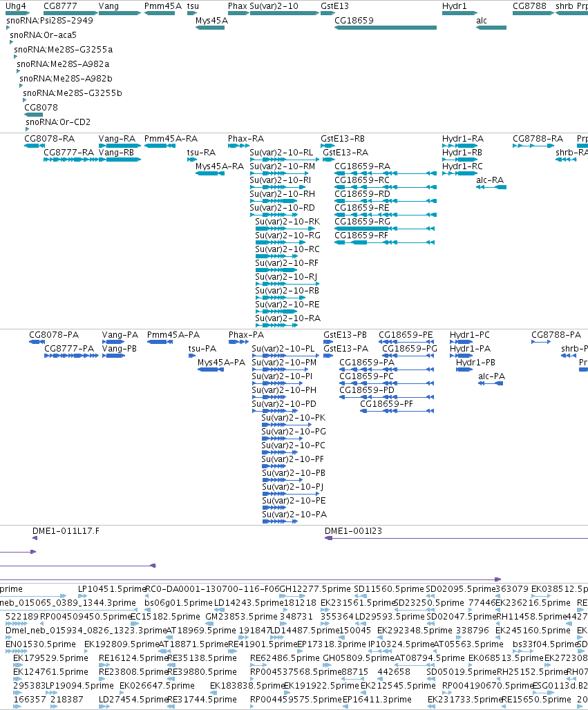Click the CG8788 gene label
Viewport: 588px width, 710px height.
pos(529,6)
